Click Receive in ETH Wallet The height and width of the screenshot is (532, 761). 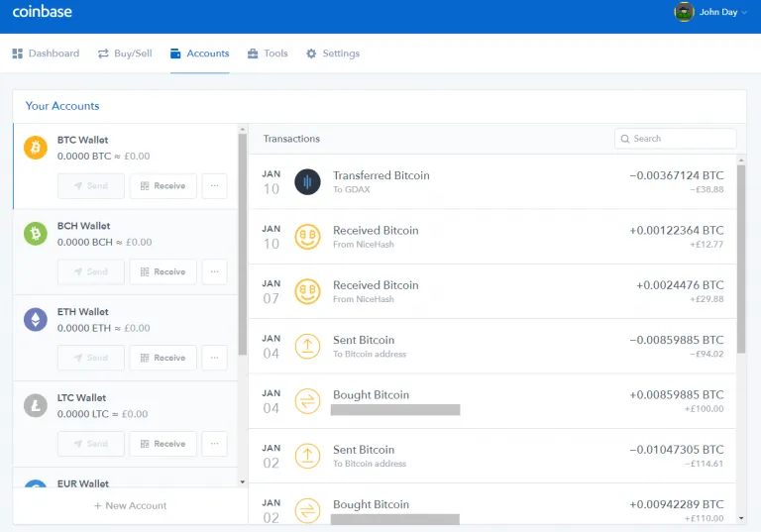pyautogui.click(x=163, y=358)
